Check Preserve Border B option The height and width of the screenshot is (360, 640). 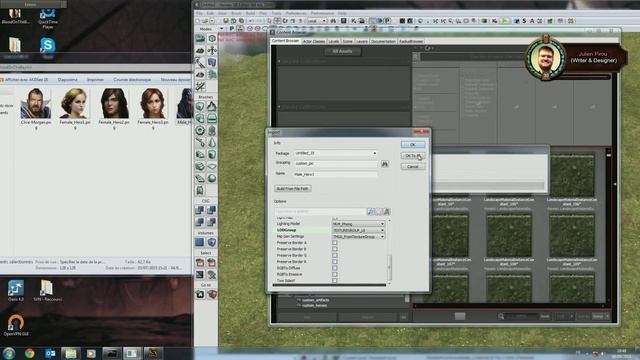tap(335, 249)
